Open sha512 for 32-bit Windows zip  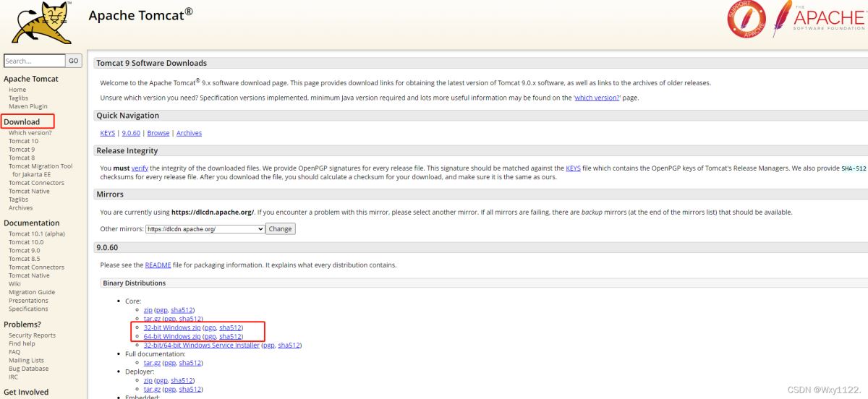tap(231, 327)
